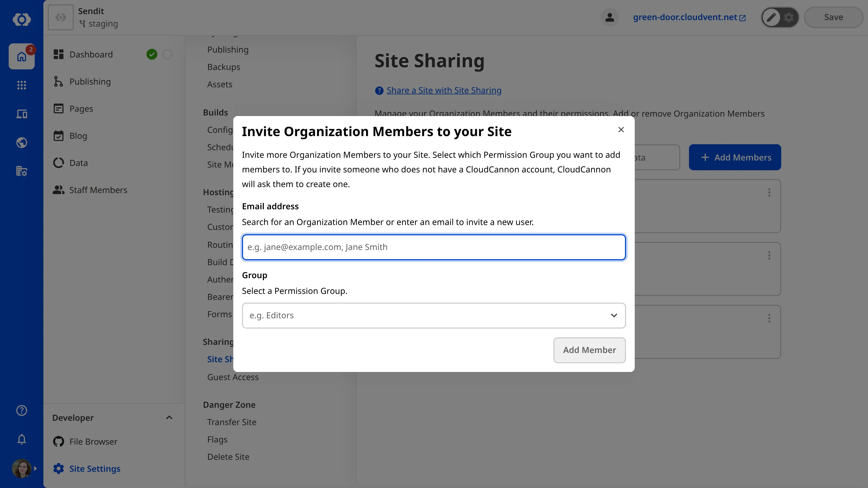Open the first member card's three-dot menu

(x=769, y=193)
